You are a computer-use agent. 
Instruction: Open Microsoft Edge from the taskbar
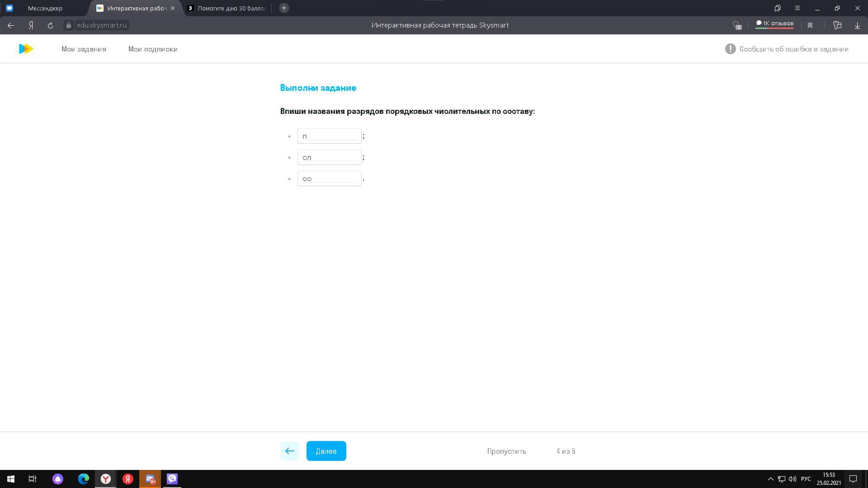84,479
